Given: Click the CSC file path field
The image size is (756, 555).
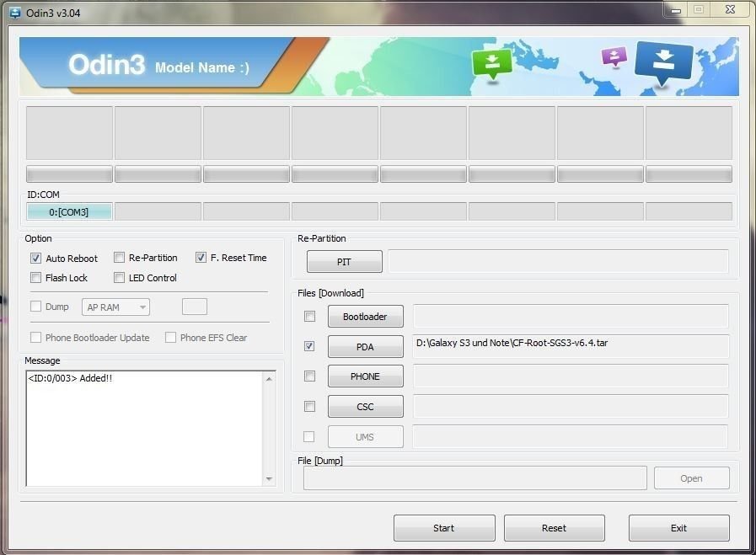Looking at the screenshot, I should [571, 406].
